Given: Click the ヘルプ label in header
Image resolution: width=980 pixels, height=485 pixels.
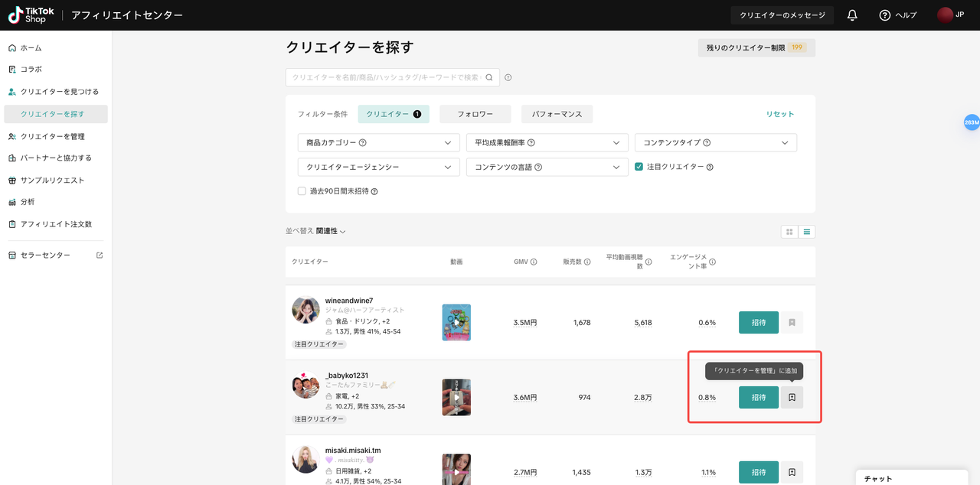Looking at the screenshot, I should (x=906, y=15).
